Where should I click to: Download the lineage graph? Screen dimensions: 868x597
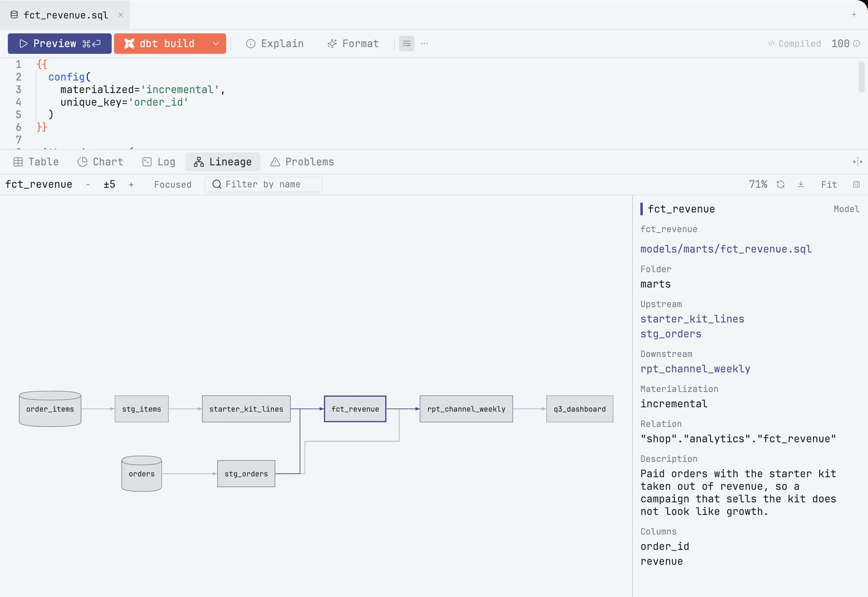[801, 185]
